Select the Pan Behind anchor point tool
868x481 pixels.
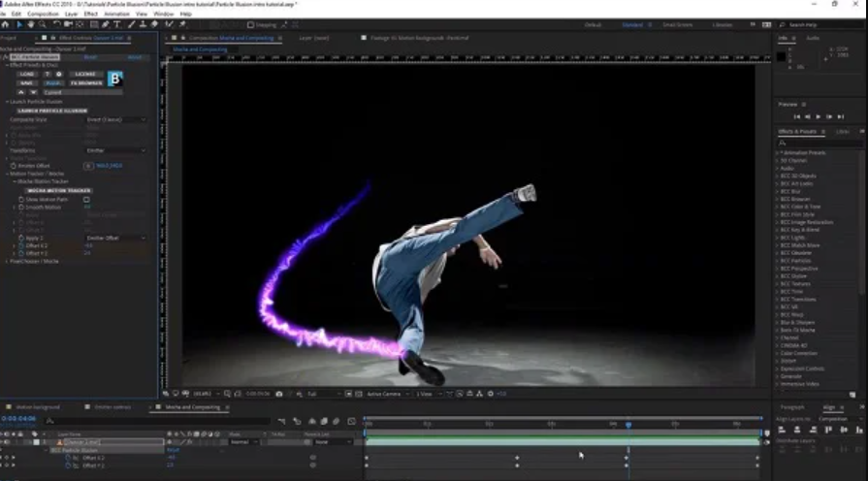(80, 25)
